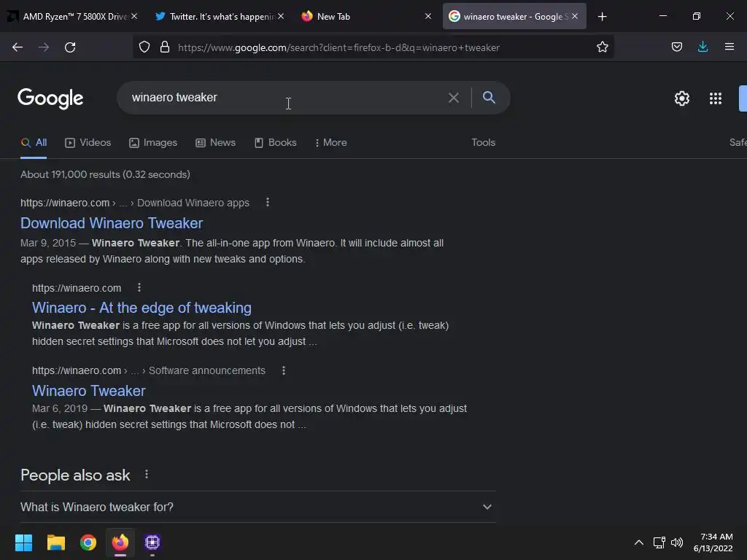Expand the More search filters menu
Image resolution: width=747 pixels, height=560 pixels.
331,142
